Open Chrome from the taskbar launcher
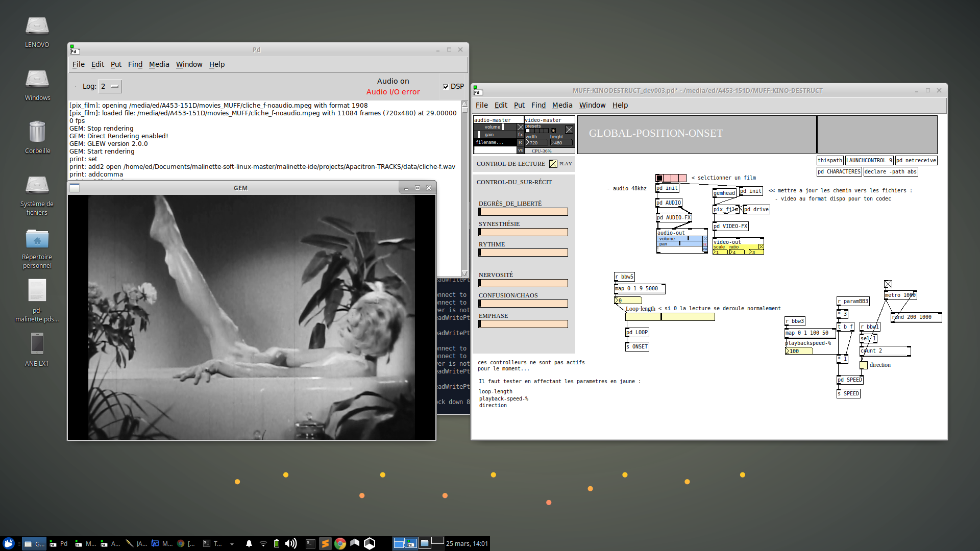The width and height of the screenshot is (980, 551). pyautogui.click(x=340, y=543)
